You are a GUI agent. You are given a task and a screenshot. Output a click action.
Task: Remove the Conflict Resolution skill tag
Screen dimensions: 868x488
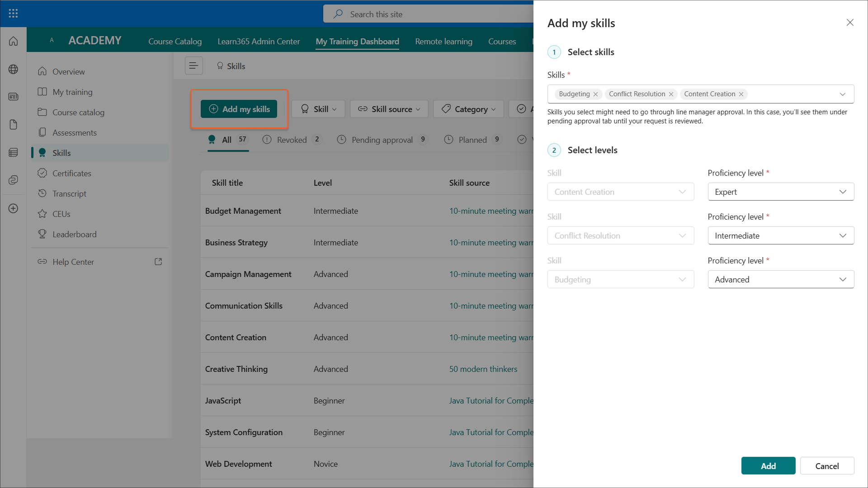click(x=671, y=94)
